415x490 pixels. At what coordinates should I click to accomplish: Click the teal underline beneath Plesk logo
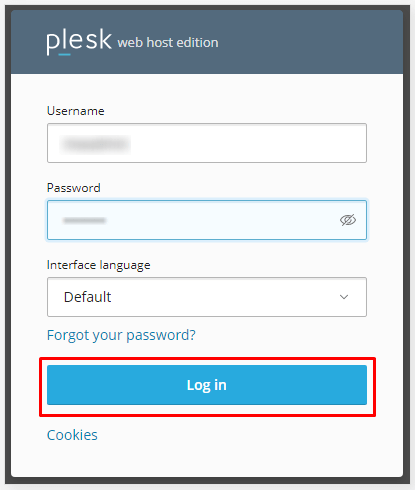64,54
